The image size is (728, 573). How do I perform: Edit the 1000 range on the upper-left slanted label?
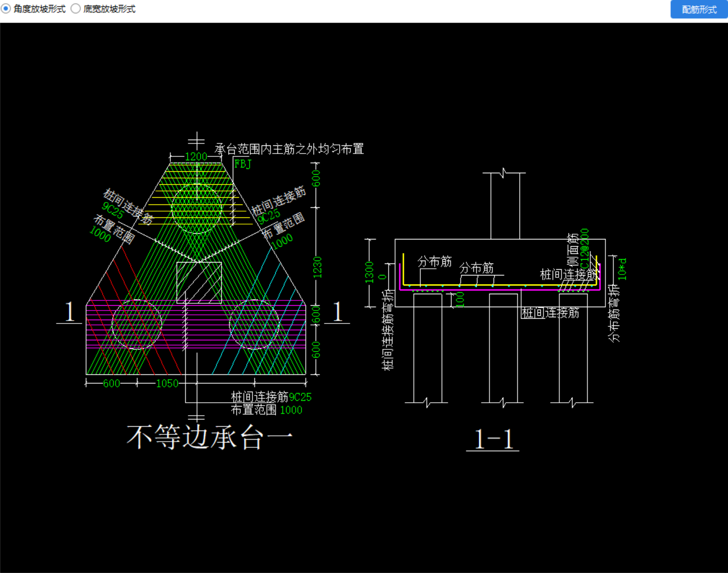100,234
